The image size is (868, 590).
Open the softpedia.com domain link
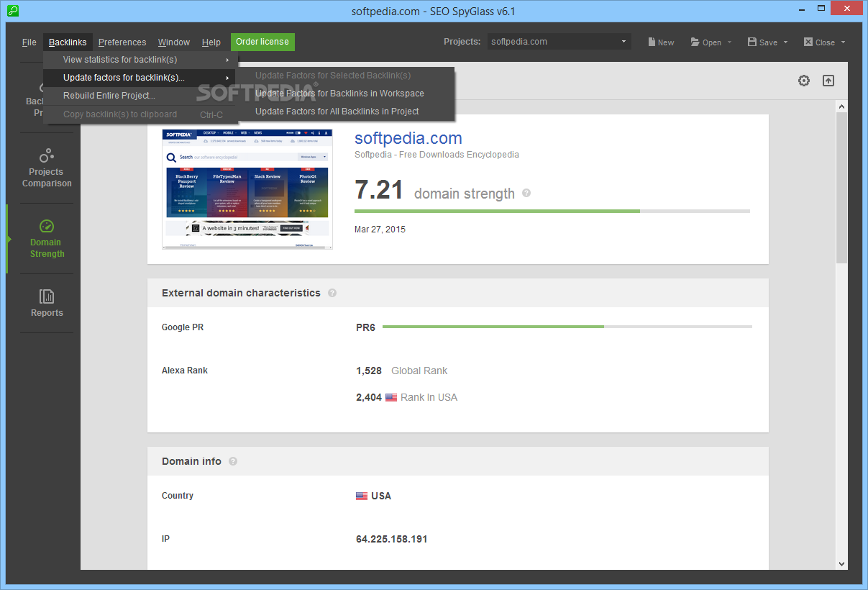tap(408, 138)
